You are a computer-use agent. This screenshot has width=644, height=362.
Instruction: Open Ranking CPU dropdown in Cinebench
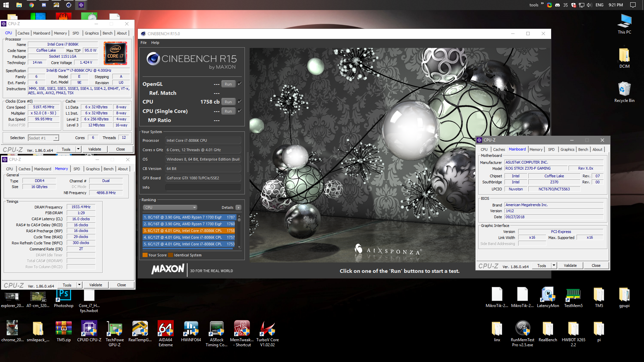point(170,207)
